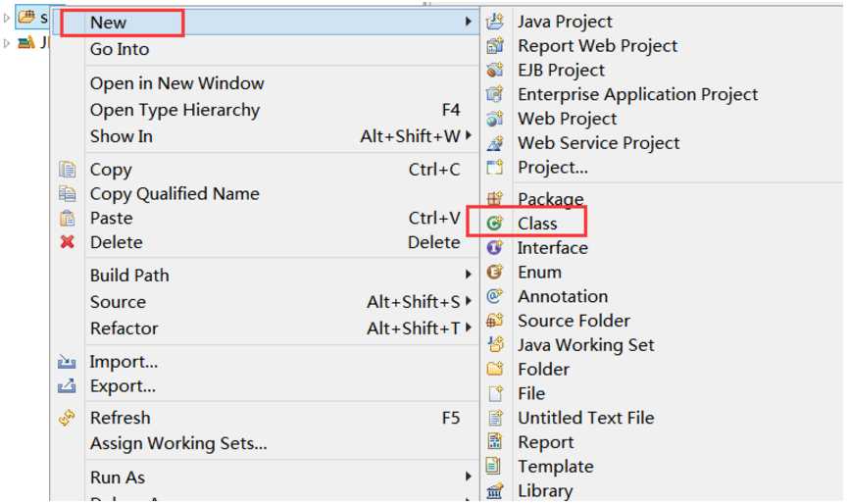Click the Source Folder icon

point(494,321)
